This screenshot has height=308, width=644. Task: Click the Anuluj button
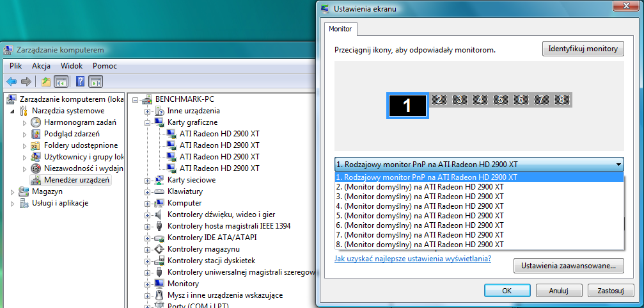pyautogui.click(x=558, y=290)
